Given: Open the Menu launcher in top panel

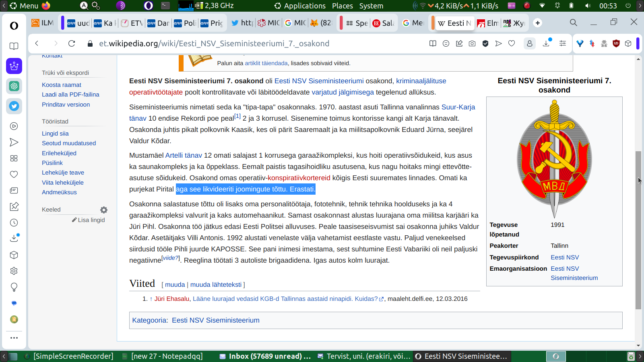Looking at the screenshot, I should tap(24, 6).
